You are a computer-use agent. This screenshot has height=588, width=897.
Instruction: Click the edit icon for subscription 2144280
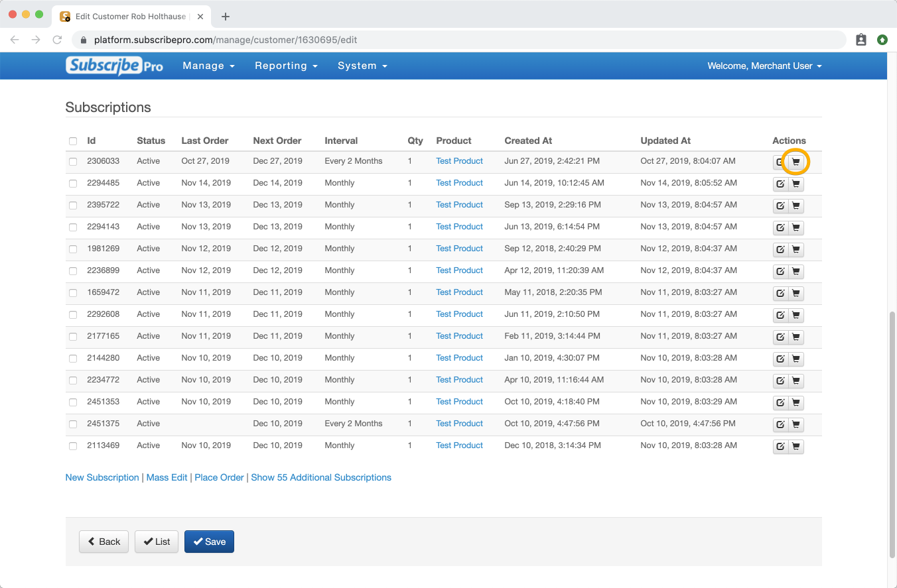780,359
